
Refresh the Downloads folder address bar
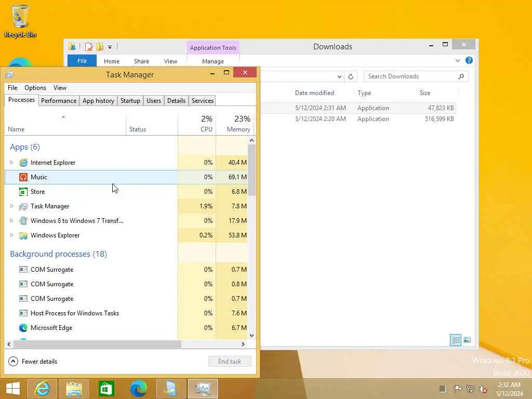(x=351, y=77)
